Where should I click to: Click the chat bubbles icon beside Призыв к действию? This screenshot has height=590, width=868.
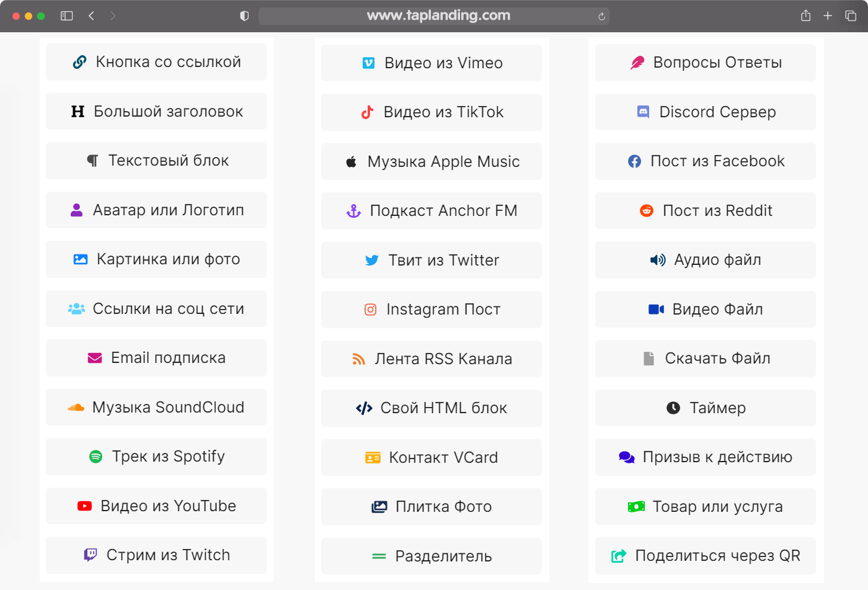point(627,457)
